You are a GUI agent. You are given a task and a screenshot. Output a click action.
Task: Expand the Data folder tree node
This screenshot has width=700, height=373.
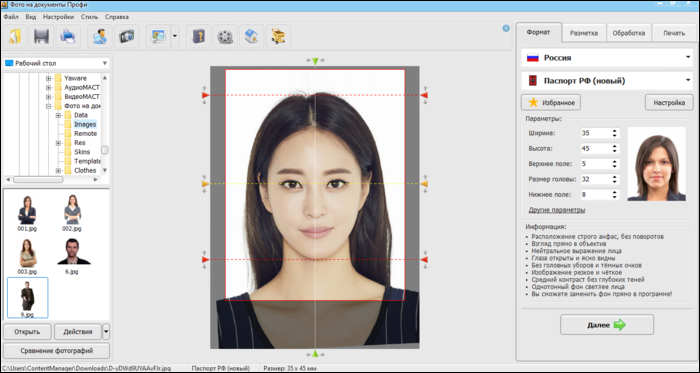pyautogui.click(x=58, y=115)
